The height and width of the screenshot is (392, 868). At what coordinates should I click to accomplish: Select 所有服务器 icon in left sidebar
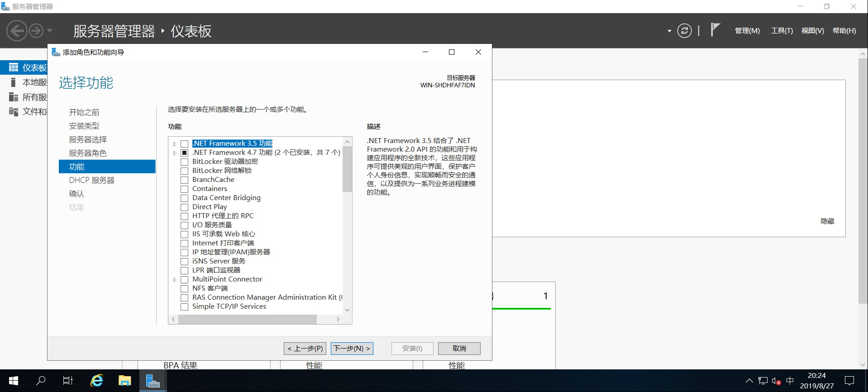click(14, 97)
